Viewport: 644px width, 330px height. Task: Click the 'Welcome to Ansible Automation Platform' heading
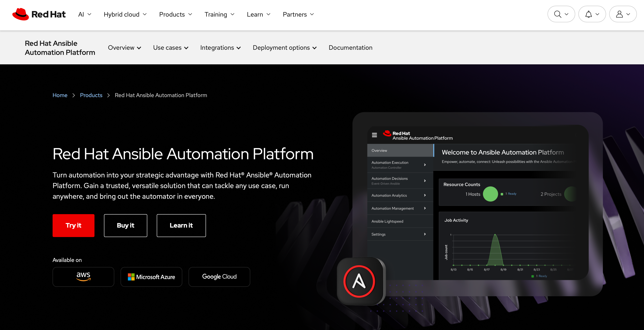pyautogui.click(x=503, y=152)
